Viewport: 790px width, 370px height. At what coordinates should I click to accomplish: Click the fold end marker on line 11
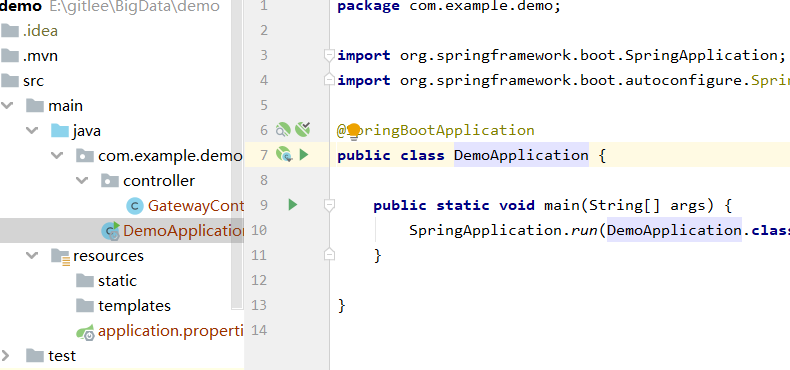pyautogui.click(x=329, y=255)
